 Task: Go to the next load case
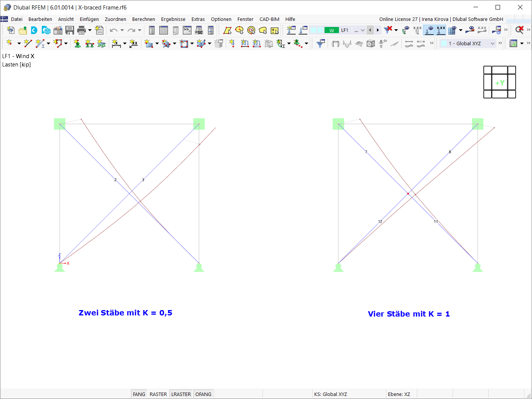click(x=378, y=30)
